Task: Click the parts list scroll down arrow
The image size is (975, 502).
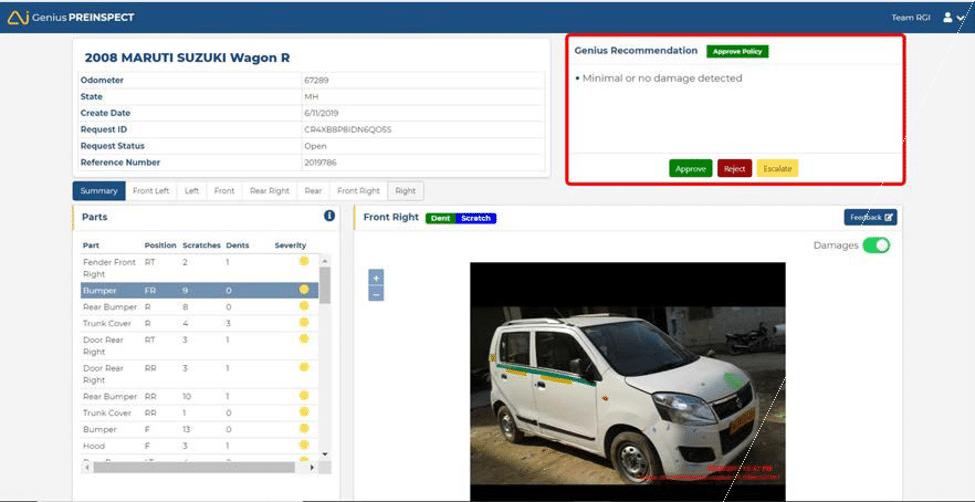Action: tap(325, 455)
